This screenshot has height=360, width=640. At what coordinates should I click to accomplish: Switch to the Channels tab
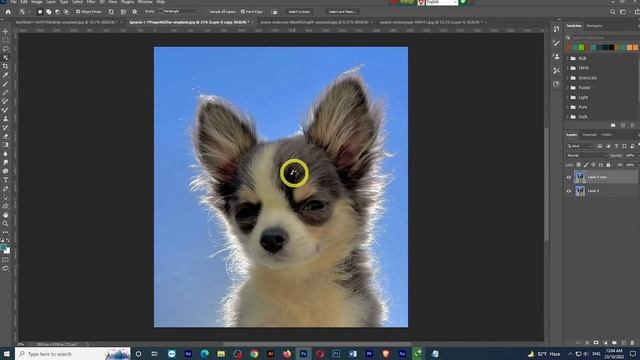click(x=589, y=135)
